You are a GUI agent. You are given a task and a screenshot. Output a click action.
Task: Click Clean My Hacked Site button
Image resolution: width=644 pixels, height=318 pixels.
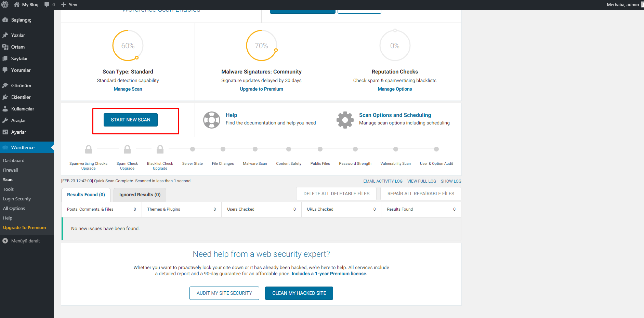pos(299,293)
